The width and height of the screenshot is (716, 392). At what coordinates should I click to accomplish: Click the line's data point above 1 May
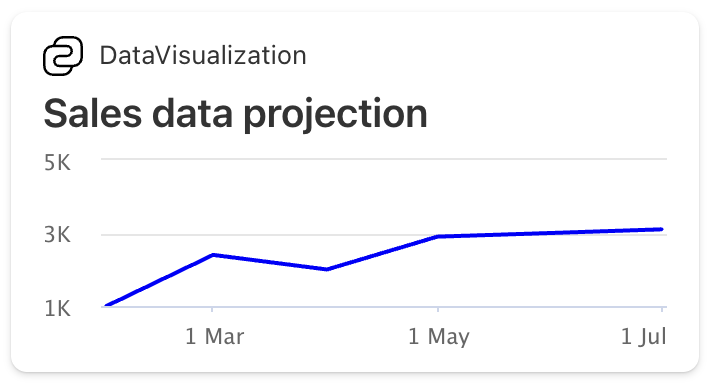[x=438, y=237]
